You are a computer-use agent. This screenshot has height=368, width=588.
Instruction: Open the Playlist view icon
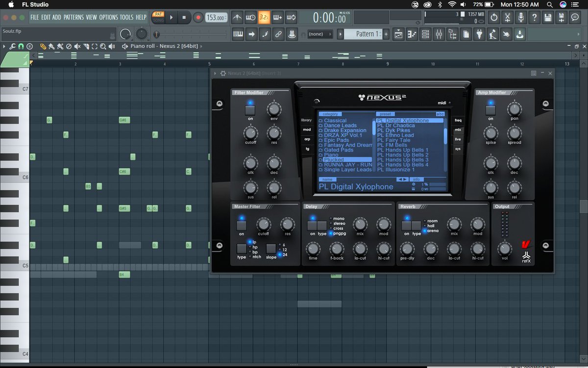click(x=398, y=34)
